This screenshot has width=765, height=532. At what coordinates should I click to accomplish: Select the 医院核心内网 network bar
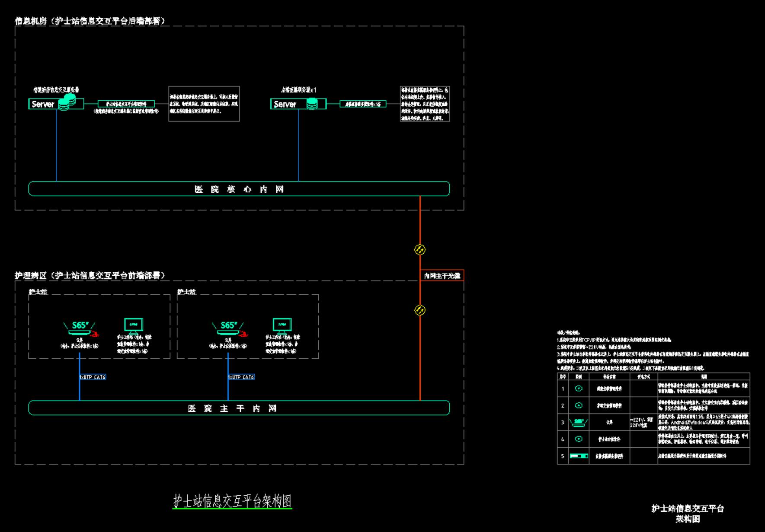[x=239, y=189]
